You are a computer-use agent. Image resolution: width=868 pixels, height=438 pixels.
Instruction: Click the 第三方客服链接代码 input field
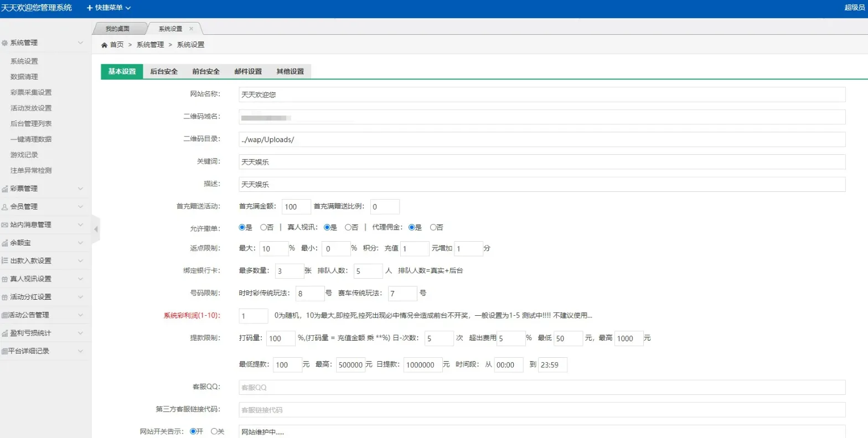542,410
